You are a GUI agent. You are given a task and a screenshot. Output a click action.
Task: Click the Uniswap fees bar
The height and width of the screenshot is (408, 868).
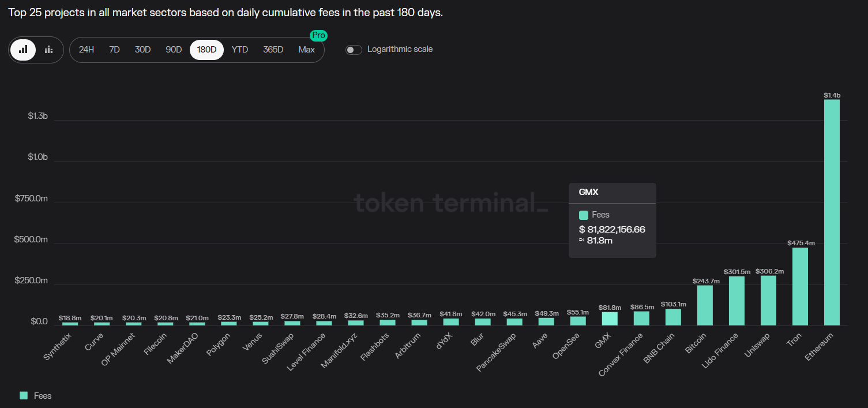click(768, 300)
